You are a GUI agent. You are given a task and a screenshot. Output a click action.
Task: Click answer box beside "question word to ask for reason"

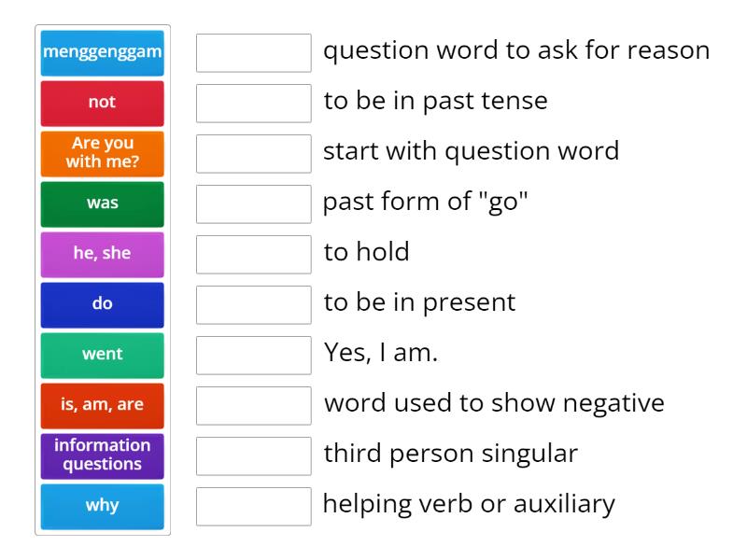coord(253,53)
